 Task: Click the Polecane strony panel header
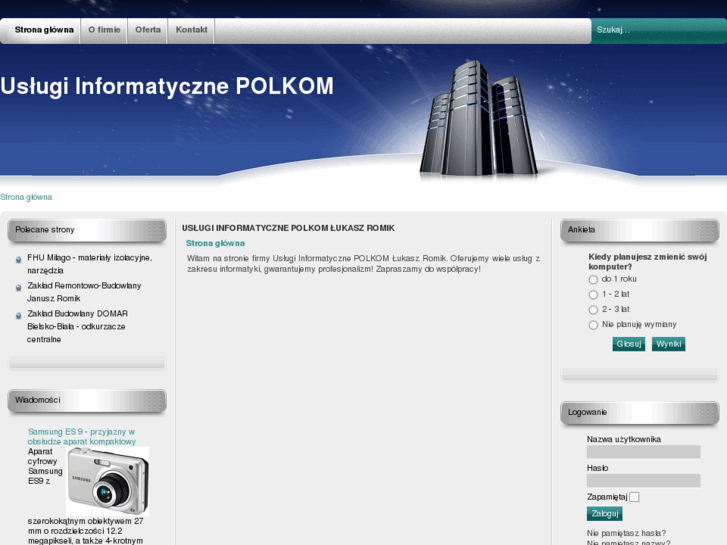(x=87, y=230)
